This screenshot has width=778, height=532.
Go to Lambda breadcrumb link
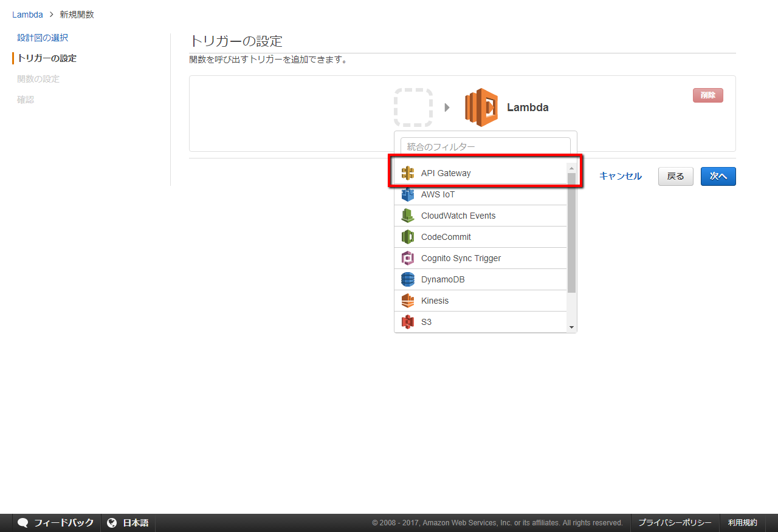[x=27, y=15]
